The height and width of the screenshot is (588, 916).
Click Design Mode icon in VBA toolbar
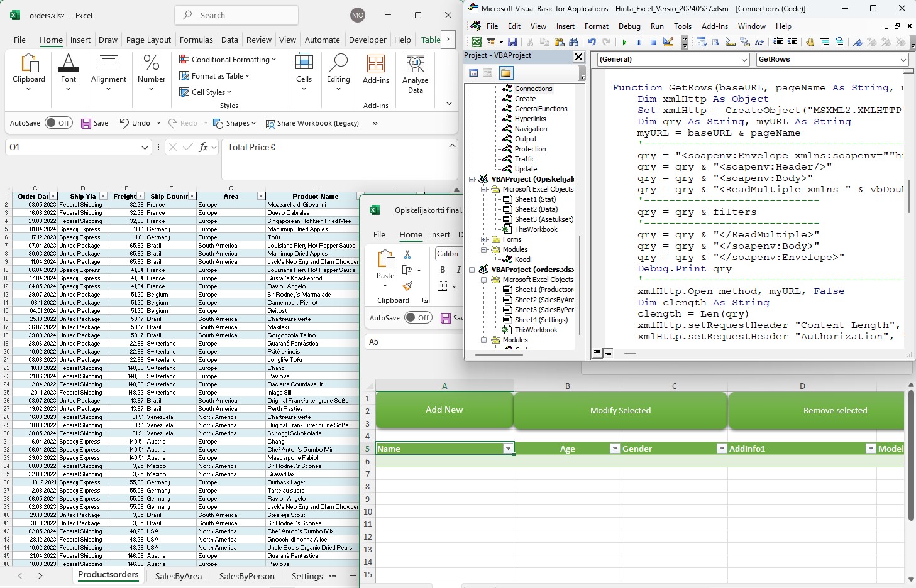pyautogui.click(x=668, y=42)
